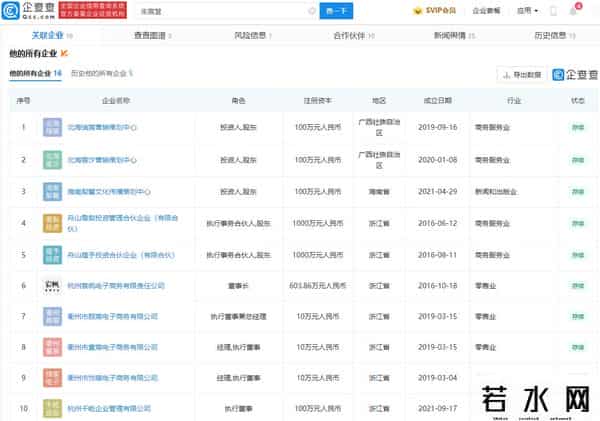Click the 2020-01-08 date cell
This screenshot has width=600, height=421.
[438, 160]
